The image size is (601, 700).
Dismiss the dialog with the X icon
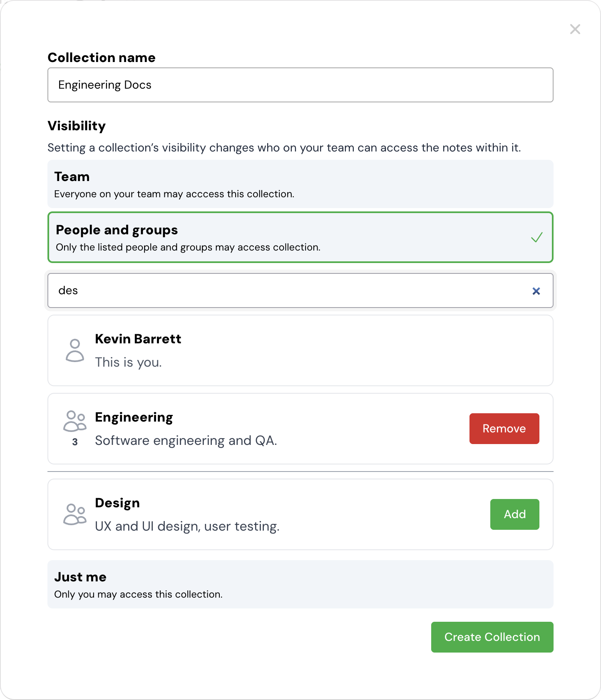coord(575,29)
